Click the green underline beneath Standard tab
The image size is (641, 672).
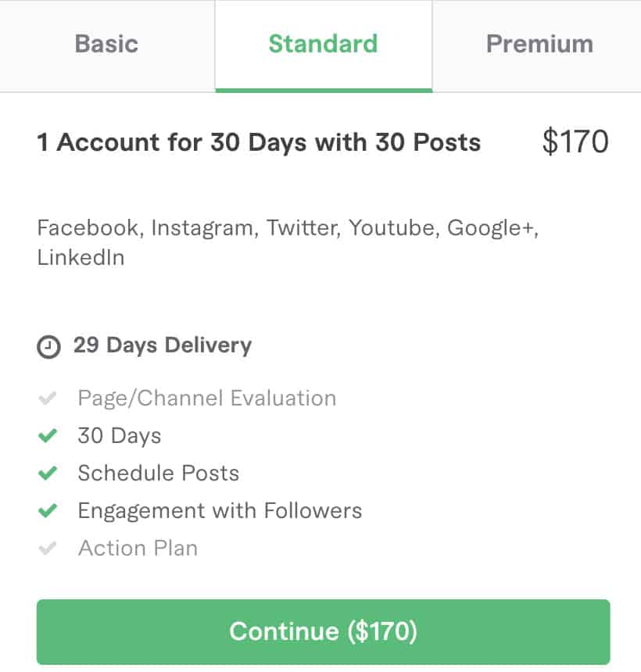(x=323, y=89)
